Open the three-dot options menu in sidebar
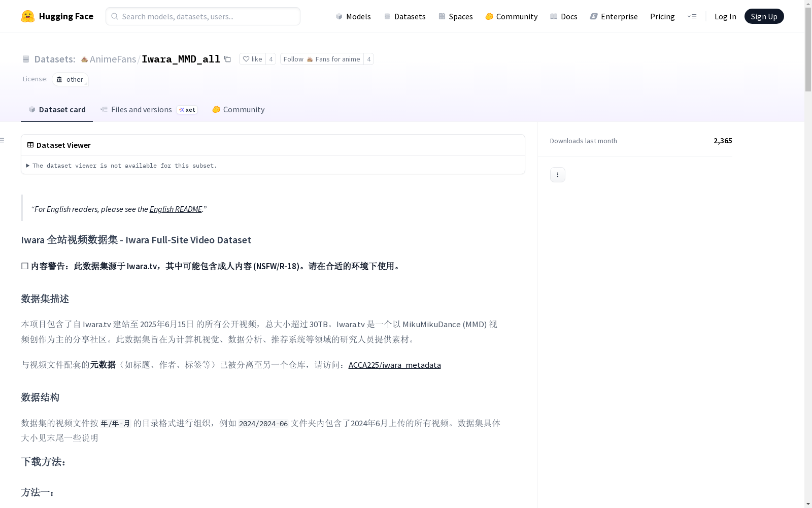 coord(558,175)
